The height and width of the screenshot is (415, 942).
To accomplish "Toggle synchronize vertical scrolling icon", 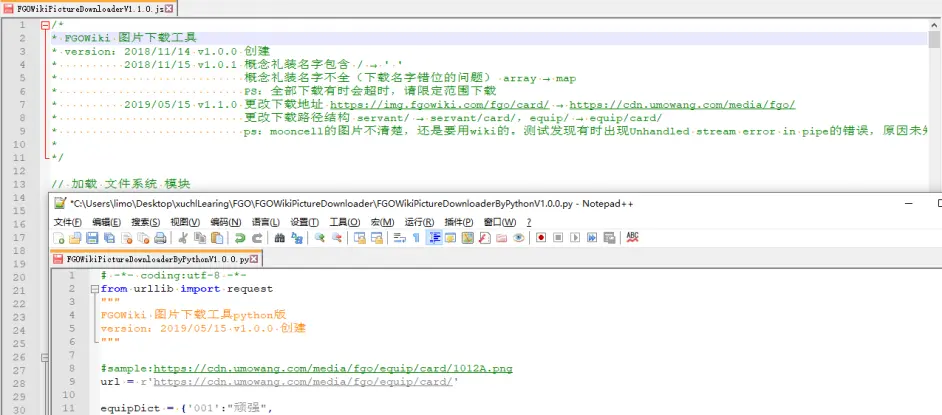I will tap(360, 238).
